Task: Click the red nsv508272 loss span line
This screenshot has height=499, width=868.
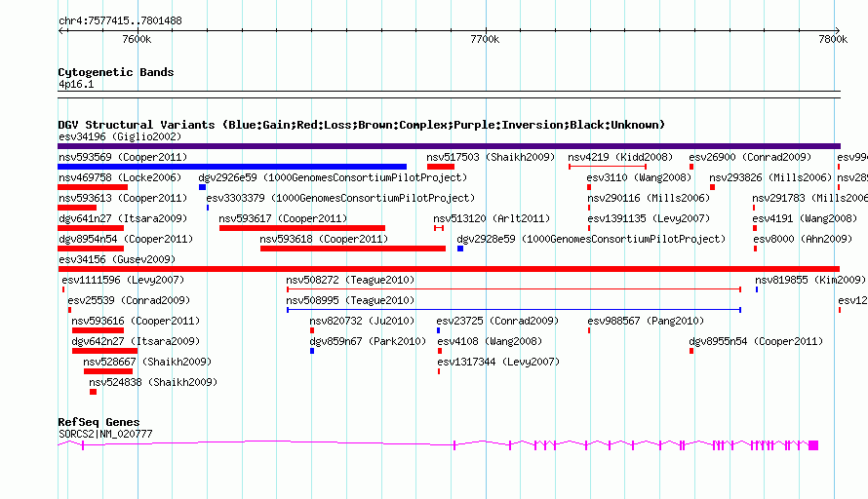Action: [514, 289]
